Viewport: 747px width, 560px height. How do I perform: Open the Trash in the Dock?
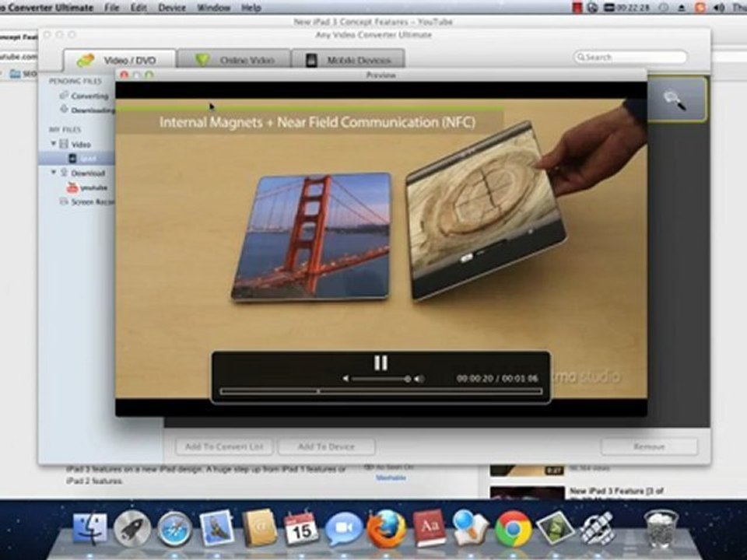[661, 527]
